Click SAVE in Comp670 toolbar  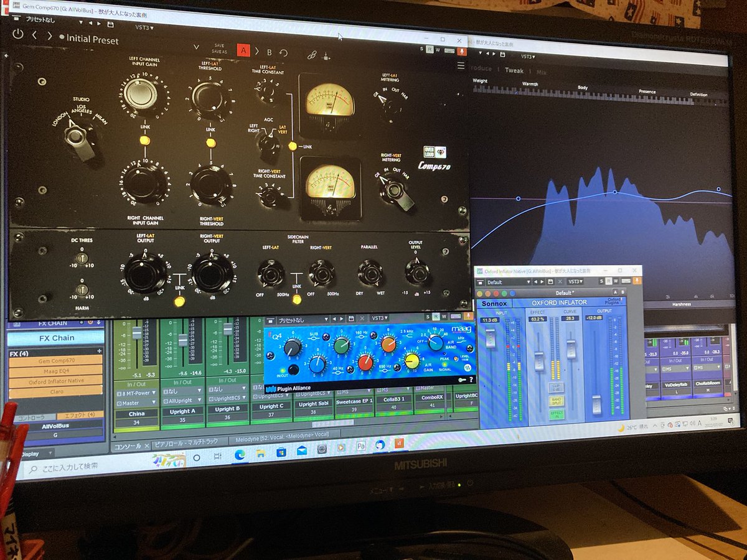219,45
